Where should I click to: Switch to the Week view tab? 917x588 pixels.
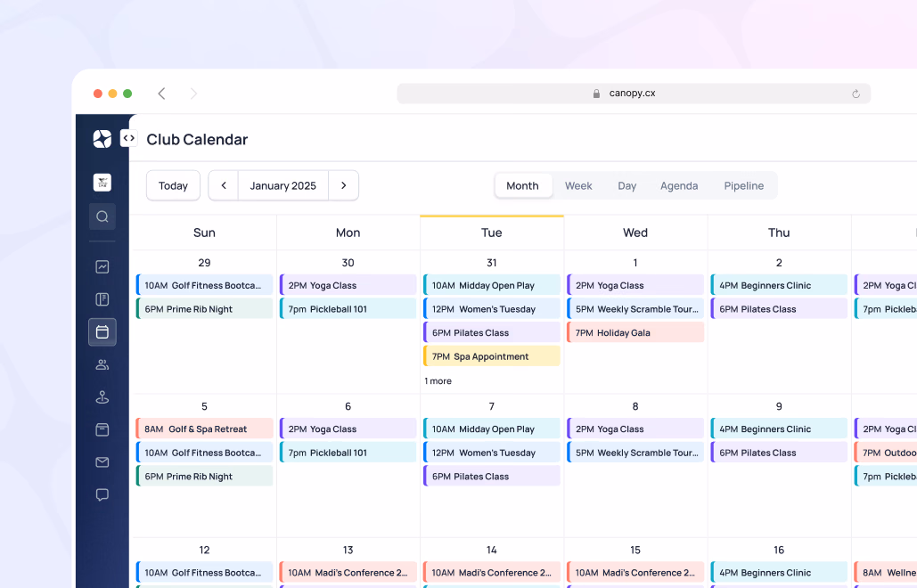pyautogui.click(x=578, y=185)
